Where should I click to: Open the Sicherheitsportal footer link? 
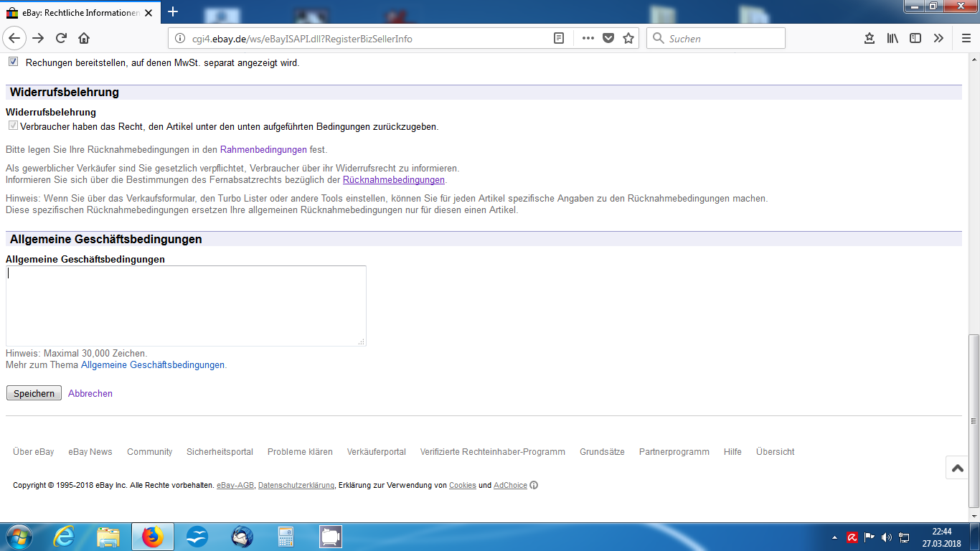220,452
